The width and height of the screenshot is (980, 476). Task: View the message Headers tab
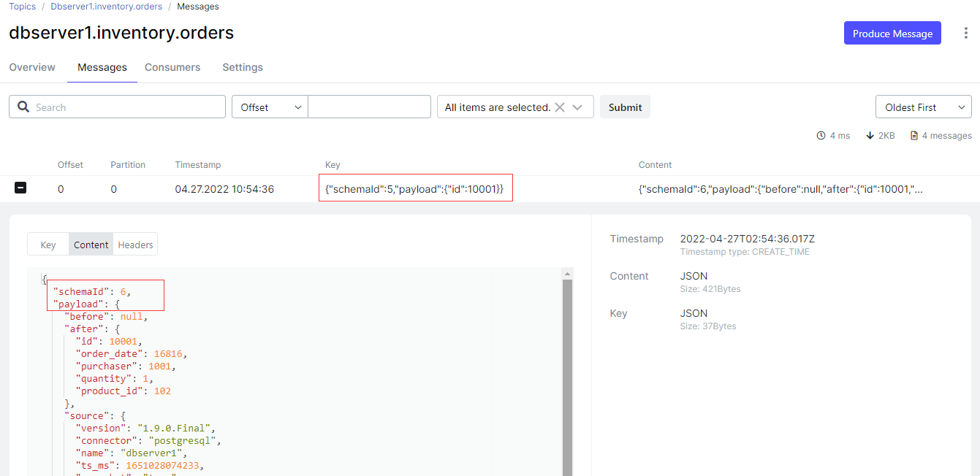(136, 245)
